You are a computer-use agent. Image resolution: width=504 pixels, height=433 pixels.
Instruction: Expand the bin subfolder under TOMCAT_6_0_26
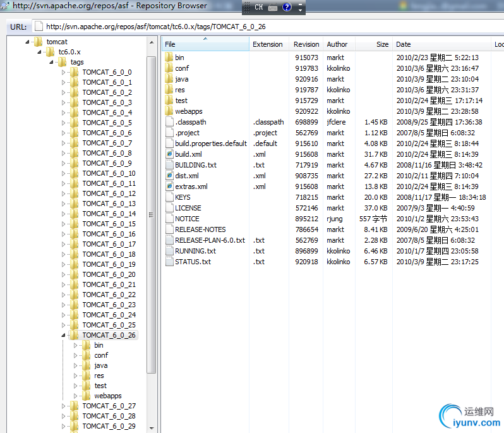tap(75, 346)
